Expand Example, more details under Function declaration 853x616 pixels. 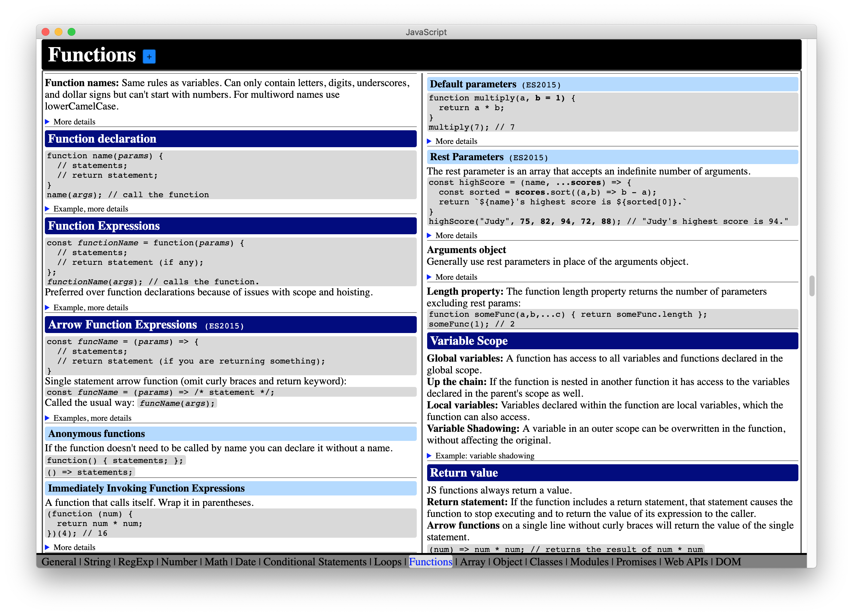pyautogui.click(x=86, y=209)
